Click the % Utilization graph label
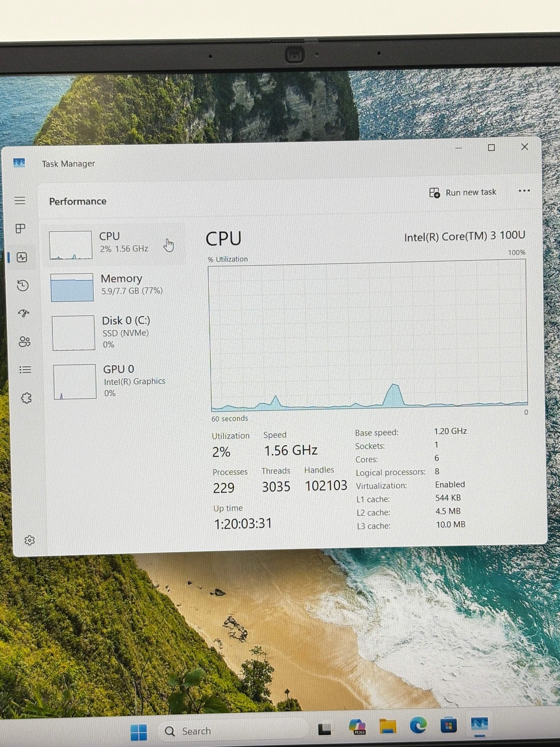Screen dimensions: 560x747 [x=228, y=259]
